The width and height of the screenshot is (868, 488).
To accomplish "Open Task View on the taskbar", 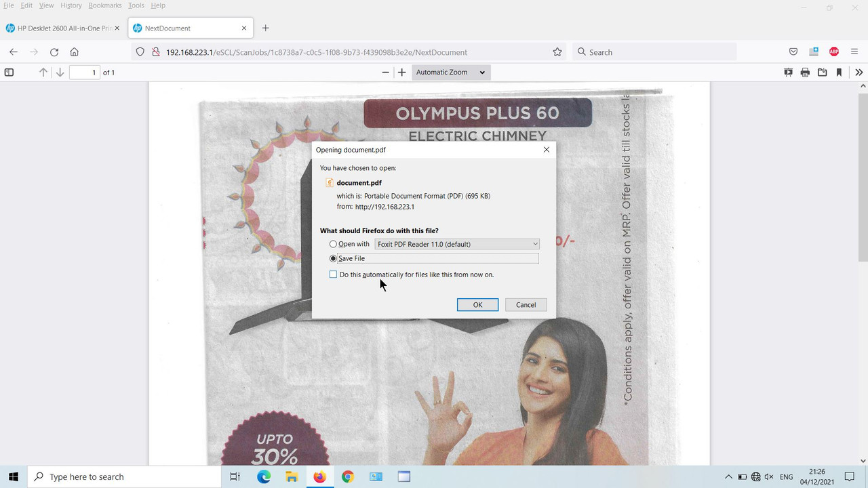I will (235, 476).
